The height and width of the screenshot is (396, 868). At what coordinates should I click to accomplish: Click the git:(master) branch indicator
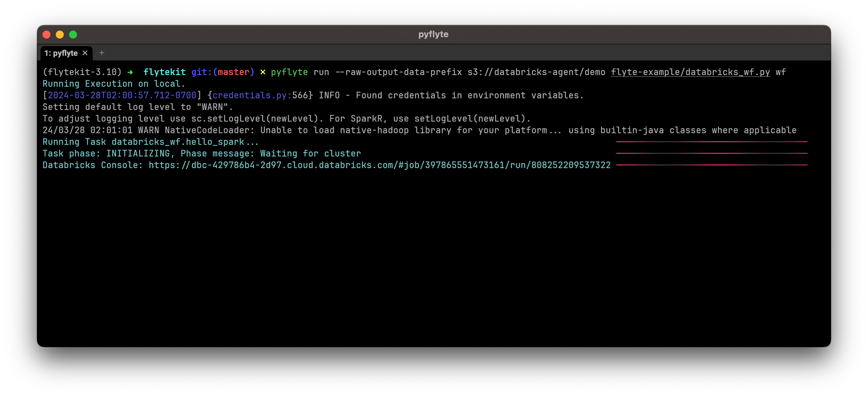pyautogui.click(x=223, y=72)
